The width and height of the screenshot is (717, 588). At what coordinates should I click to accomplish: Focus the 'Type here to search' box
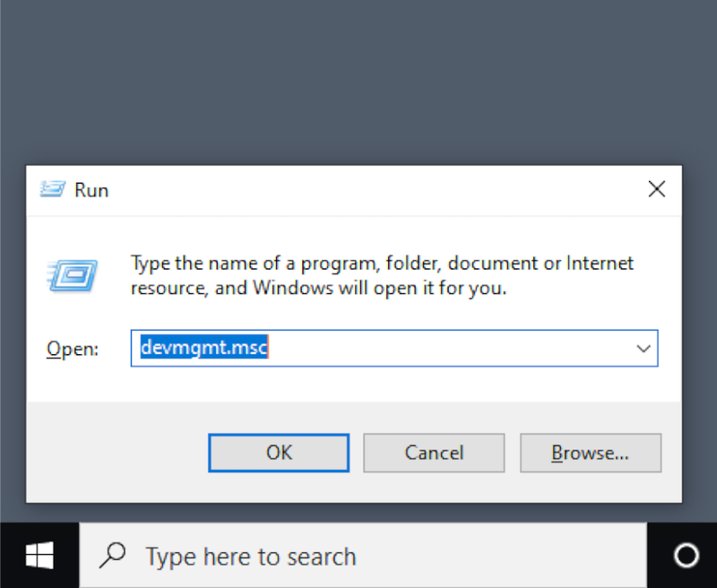point(358,557)
